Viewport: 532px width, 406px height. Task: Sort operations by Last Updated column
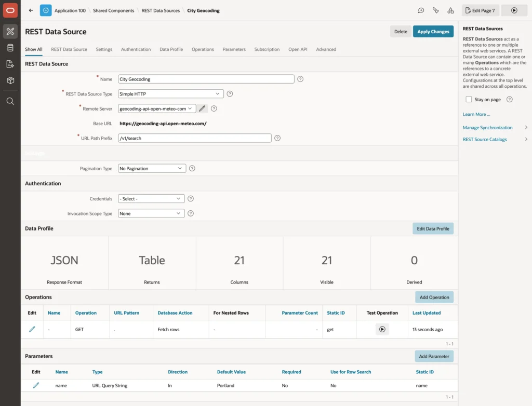[x=427, y=313]
